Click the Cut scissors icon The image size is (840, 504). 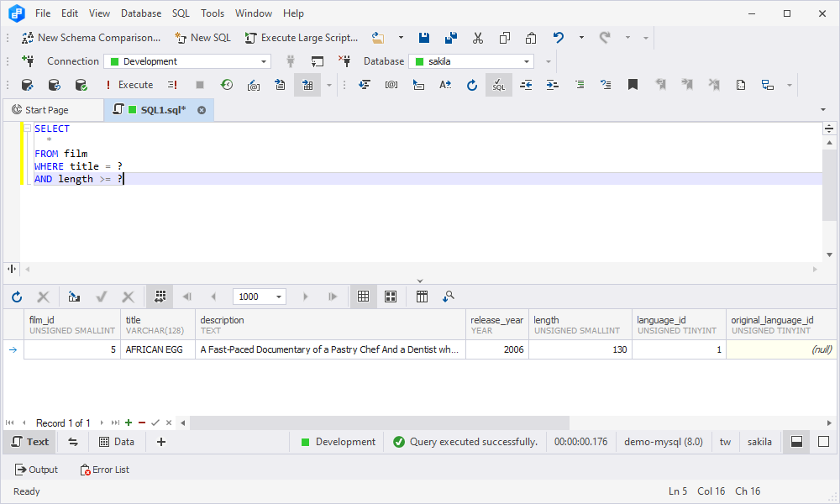[x=478, y=38]
